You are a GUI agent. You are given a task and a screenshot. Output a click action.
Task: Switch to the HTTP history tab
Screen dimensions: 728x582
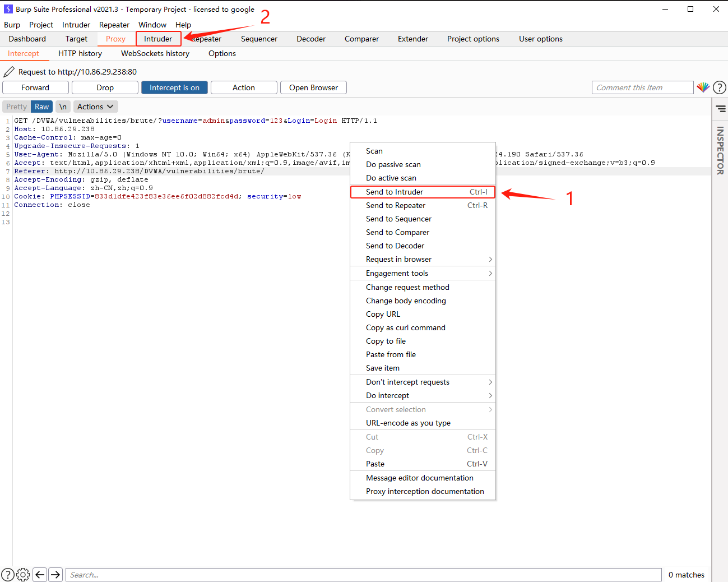click(x=80, y=53)
